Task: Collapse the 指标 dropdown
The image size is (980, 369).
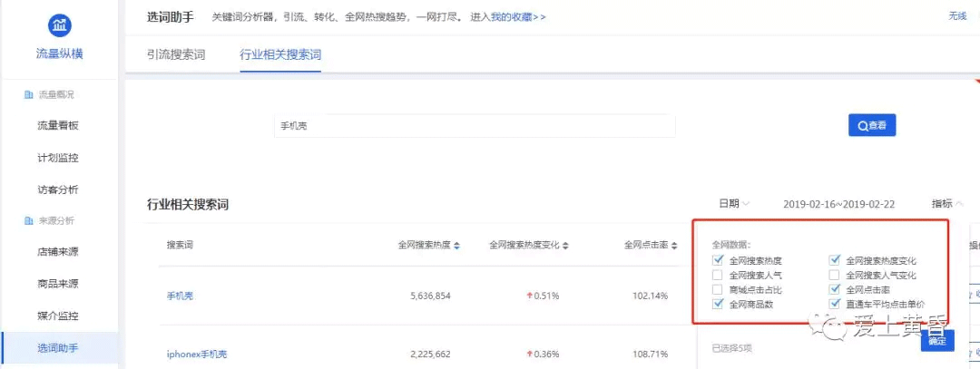Action: [946, 204]
